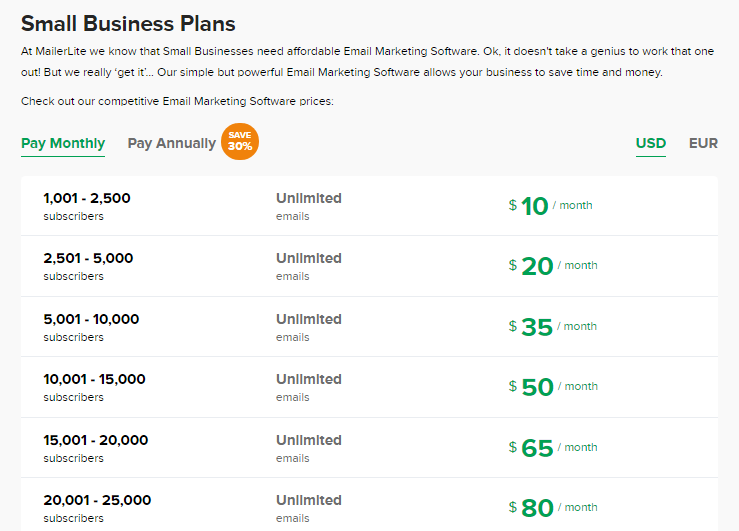Click Unlimited emails in the $10 row
The width and height of the screenshot is (739, 531).
pos(309,206)
